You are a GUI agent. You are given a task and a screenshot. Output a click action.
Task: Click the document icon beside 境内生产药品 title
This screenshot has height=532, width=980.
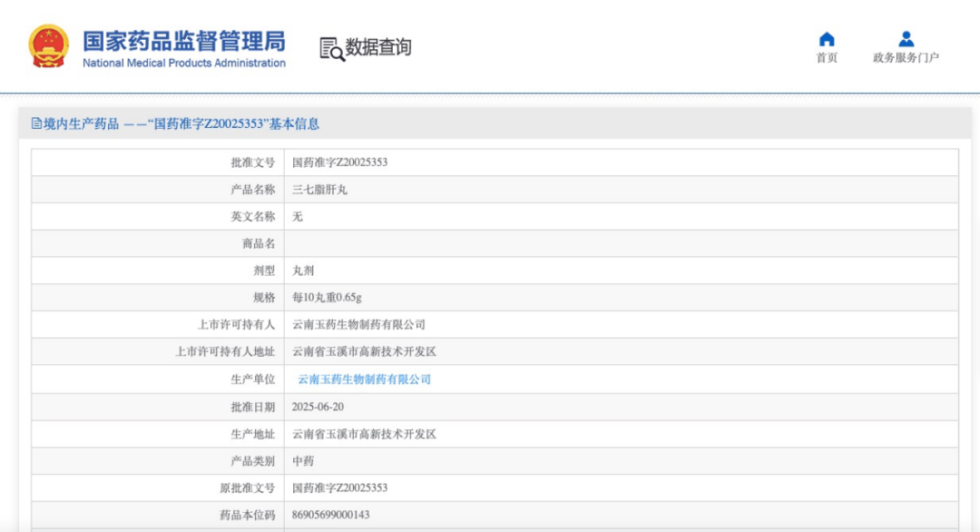[34, 123]
